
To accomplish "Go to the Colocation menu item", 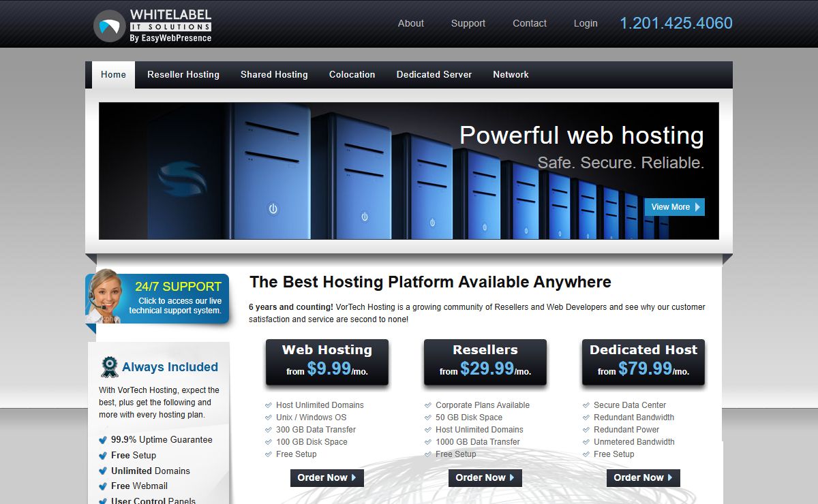I will (352, 75).
